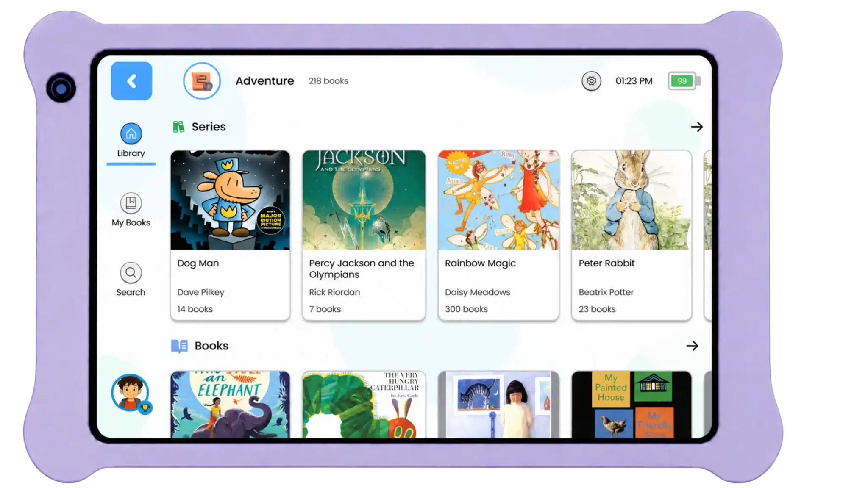
Task: Select 'Percy Jackson and the Olympians' title
Action: [x=362, y=269]
